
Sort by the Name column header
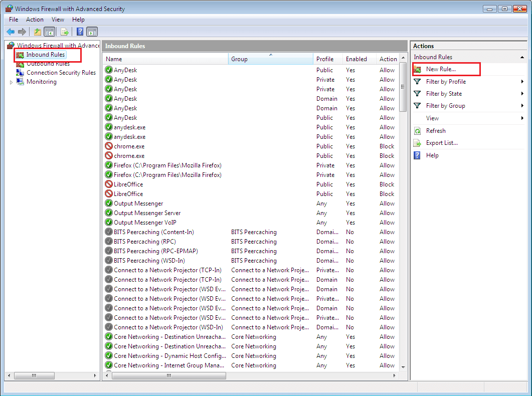165,59
